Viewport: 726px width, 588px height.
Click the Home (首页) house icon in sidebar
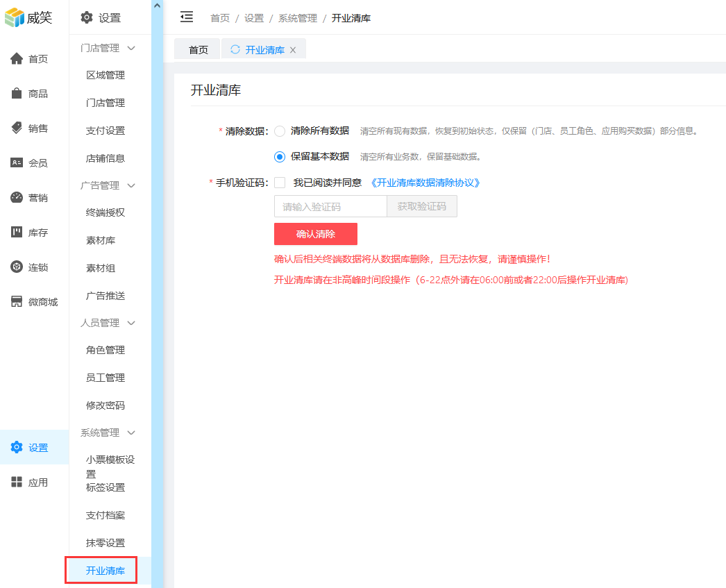pos(17,59)
